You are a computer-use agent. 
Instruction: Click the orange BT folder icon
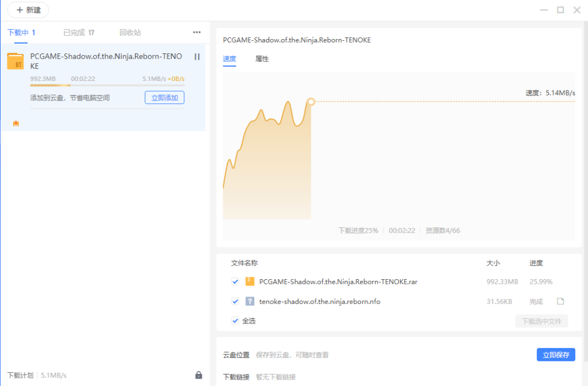(16, 61)
